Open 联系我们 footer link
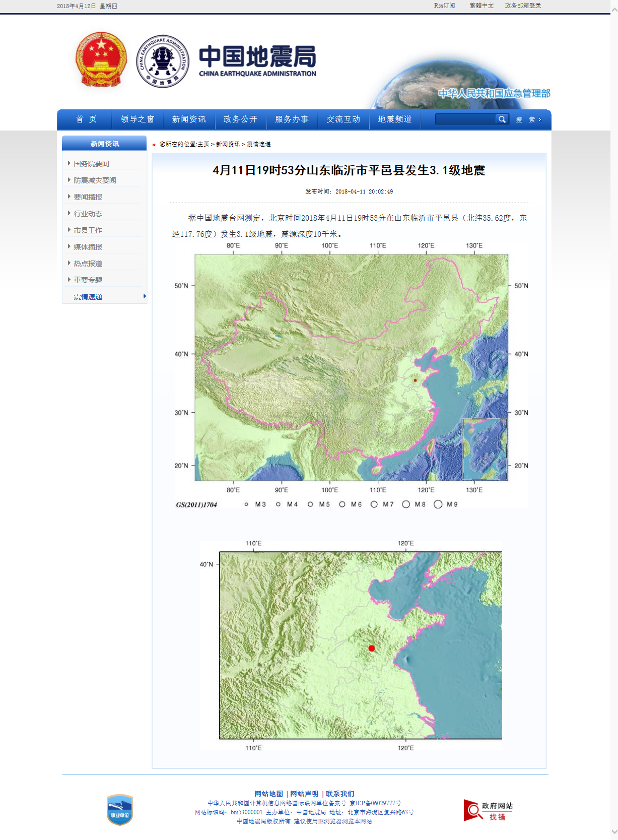Screen dimensions: 618x840 (x=340, y=794)
